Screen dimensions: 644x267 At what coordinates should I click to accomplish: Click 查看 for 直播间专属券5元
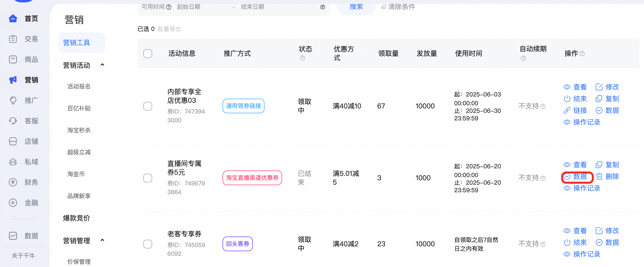pyautogui.click(x=575, y=165)
